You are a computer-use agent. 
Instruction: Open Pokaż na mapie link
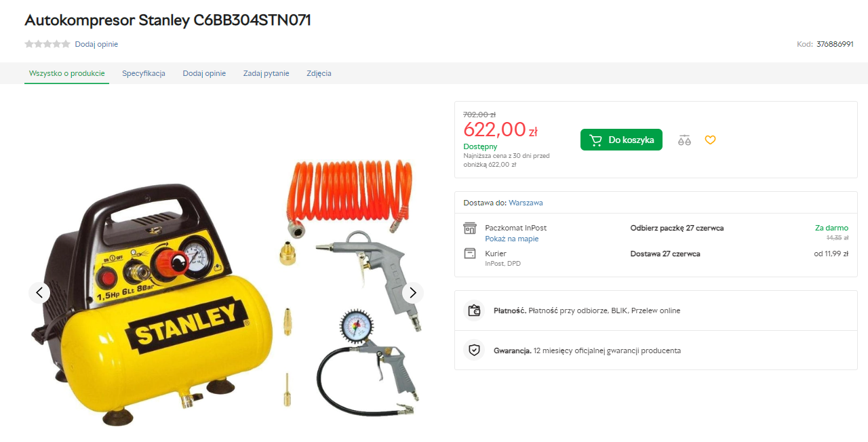point(512,239)
